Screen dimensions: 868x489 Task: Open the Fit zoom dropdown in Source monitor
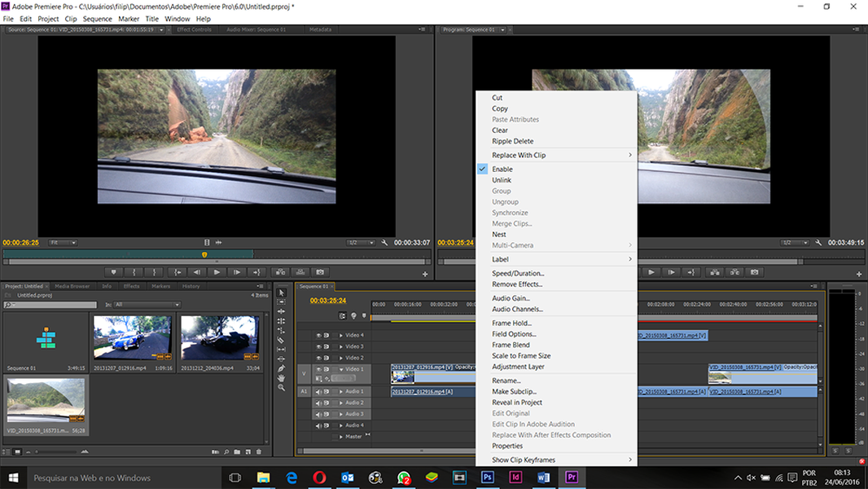pyautogui.click(x=62, y=243)
